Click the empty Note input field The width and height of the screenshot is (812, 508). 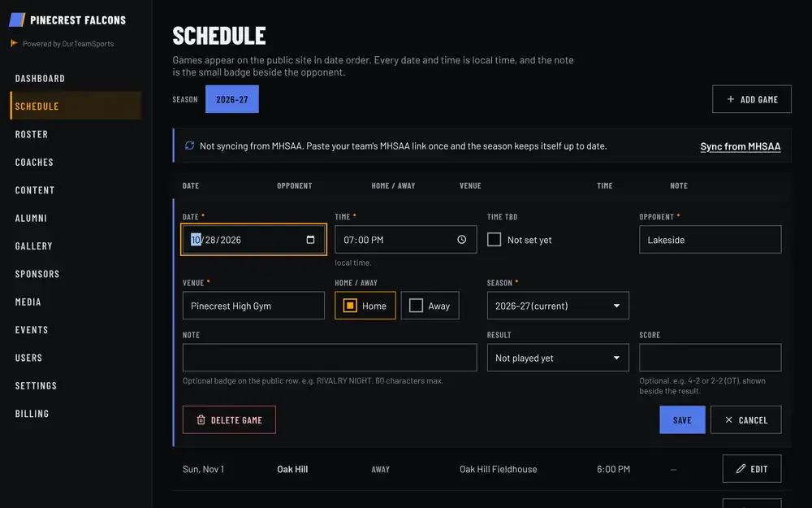[330, 358]
